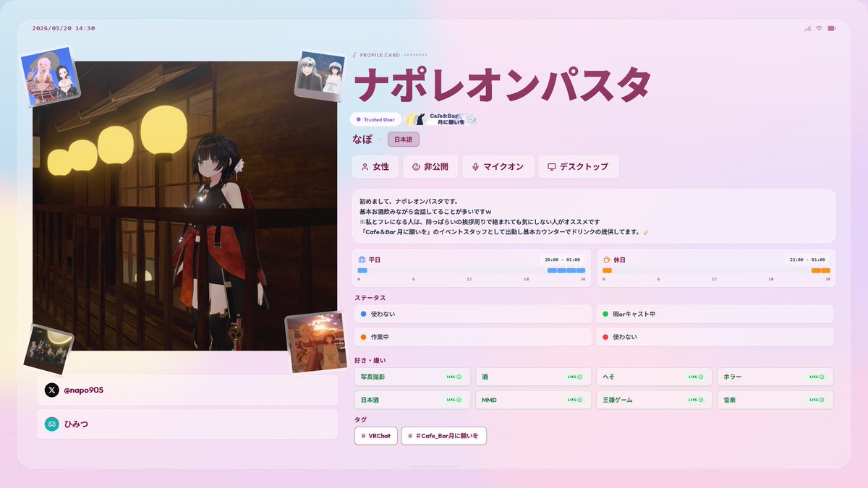This screenshot has height=488, width=868.
Task: Click the 写真撮影 text on its card
Action: tap(373, 377)
